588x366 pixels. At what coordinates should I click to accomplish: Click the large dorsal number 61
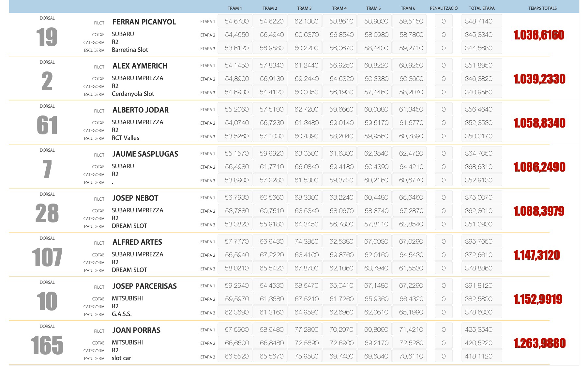click(x=47, y=125)
